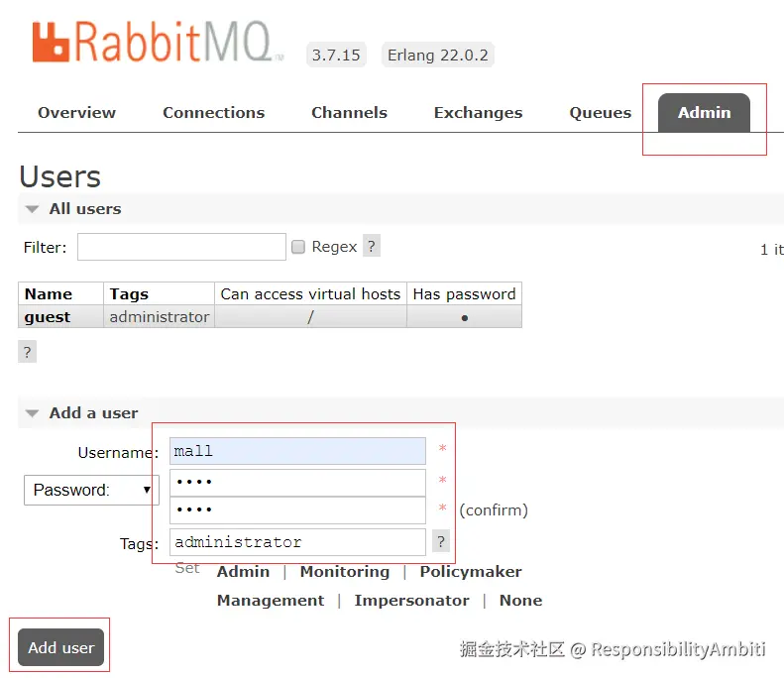Screen dimensions: 784x678
Task: Set the Policymaker tag
Action: point(471,572)
